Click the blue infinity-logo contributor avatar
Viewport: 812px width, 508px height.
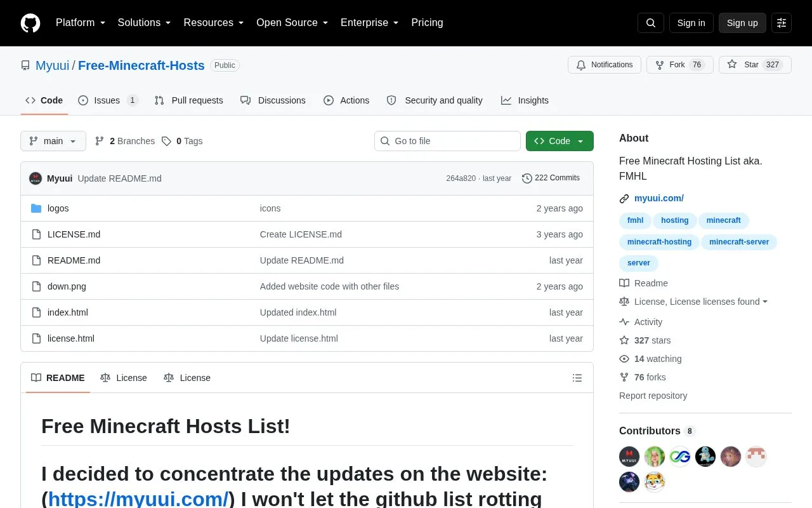tap(680, 456)
